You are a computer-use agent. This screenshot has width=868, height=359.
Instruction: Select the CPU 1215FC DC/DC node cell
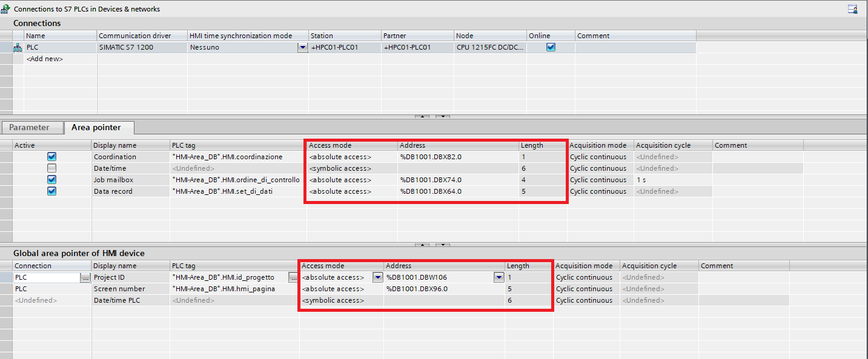pyautogui.click(x=490, y=47)
